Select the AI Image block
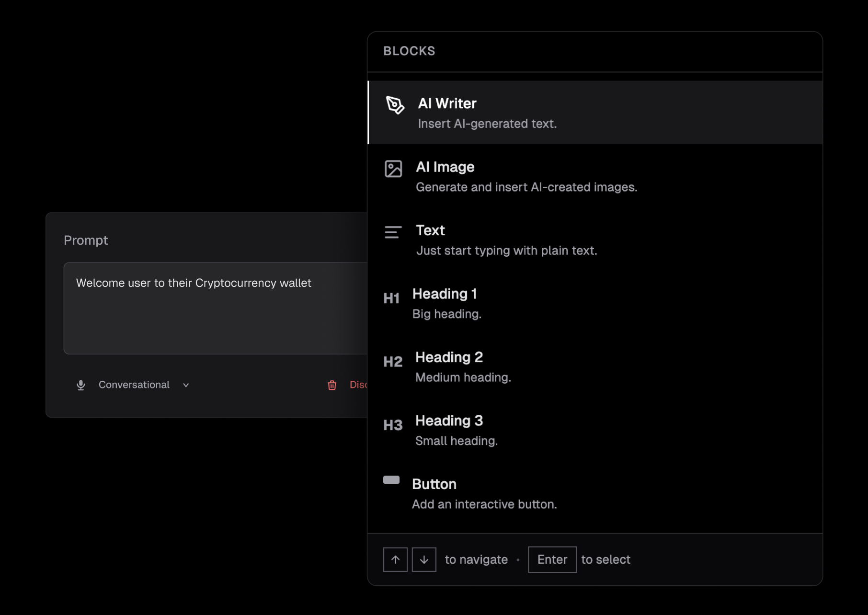Image resolution: width=868 pixels, height=615 pixels. (595, 176)
